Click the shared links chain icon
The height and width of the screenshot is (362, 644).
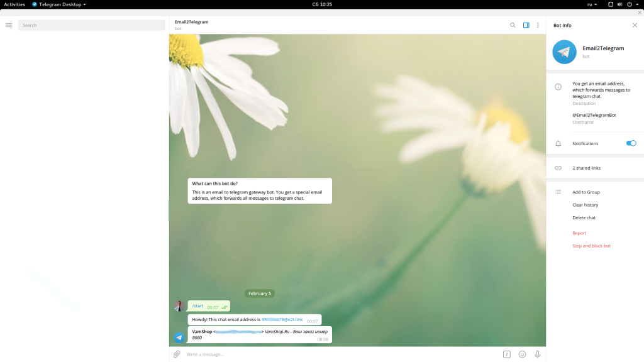558,168
